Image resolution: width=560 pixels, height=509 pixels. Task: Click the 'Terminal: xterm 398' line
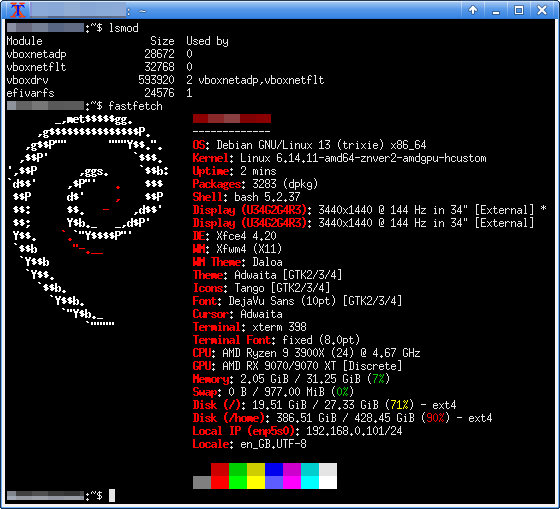tap(250, 327)
